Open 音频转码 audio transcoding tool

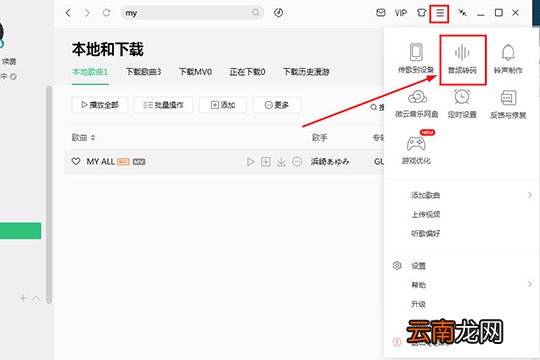pyautogui.click(x=462, y=59)
